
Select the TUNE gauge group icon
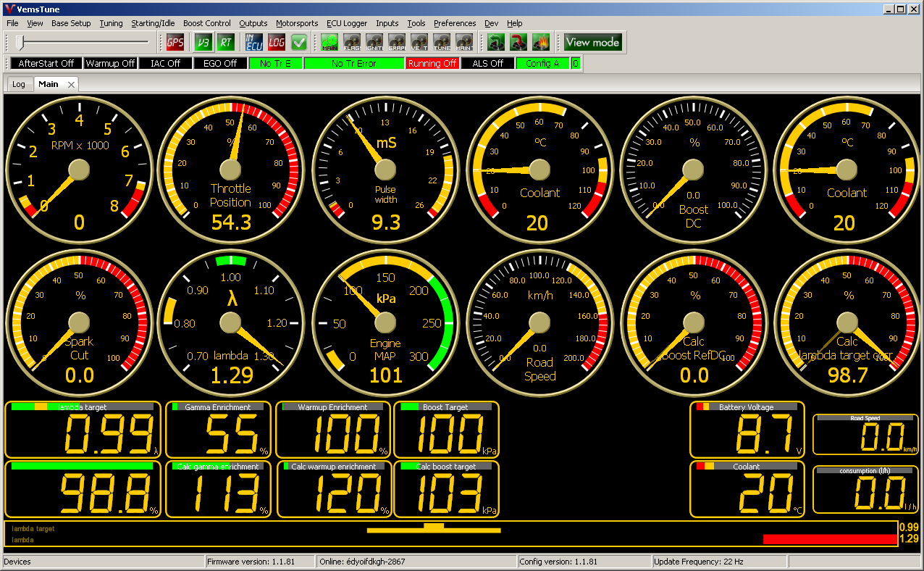(442, 43)
